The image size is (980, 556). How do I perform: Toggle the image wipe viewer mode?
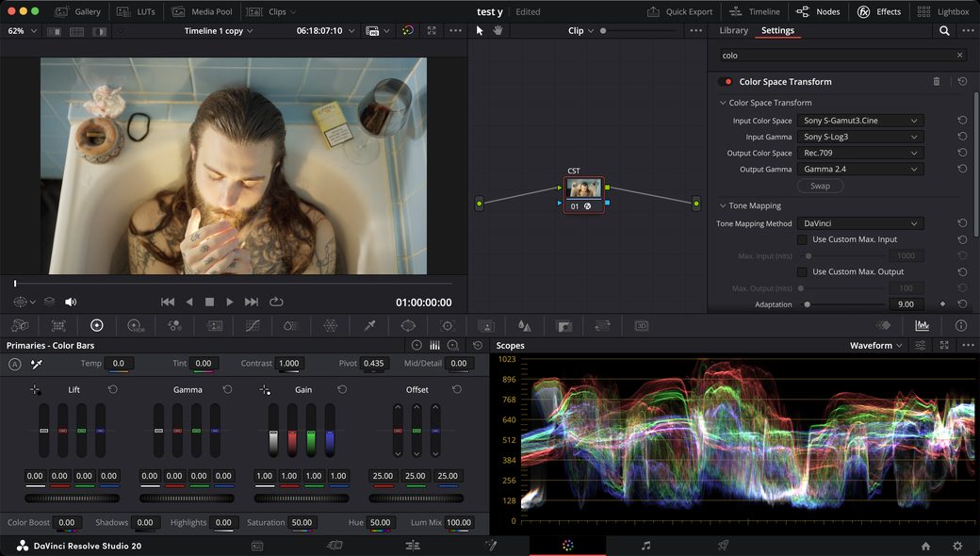[55, 31]
